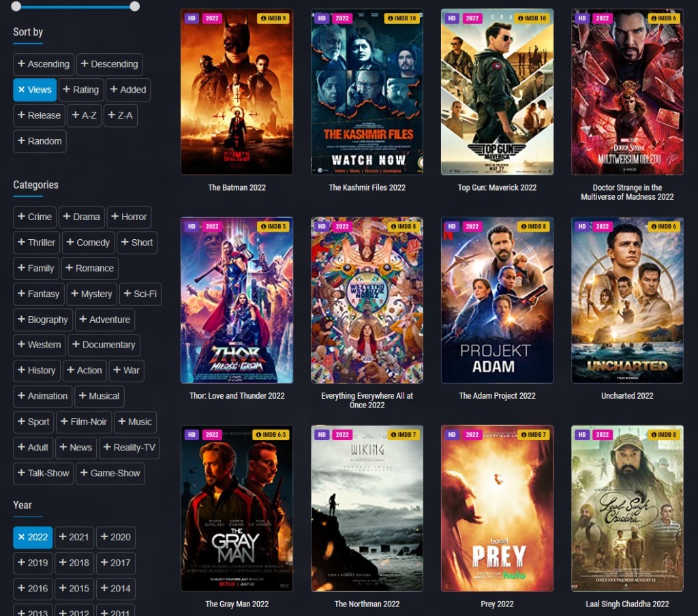Remove the selected 2022 year filter
Image resolution: width=698 pixels, height=616 pixels.
click(x=33, y=537)
